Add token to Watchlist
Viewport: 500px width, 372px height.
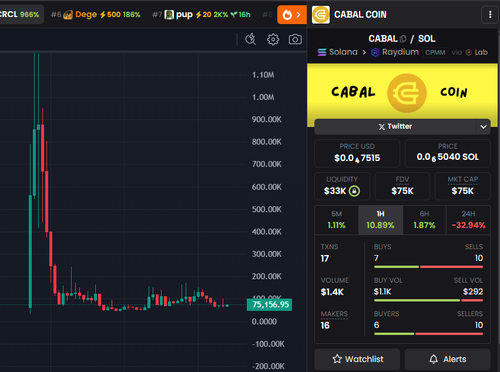[x=357, y=359]
